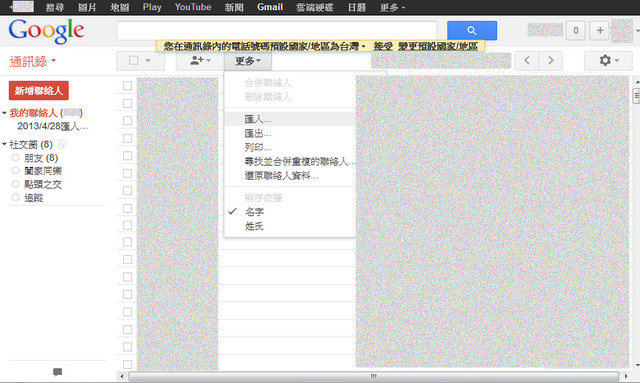
Task: Click into the Google search field
Action: click(276, 31)
